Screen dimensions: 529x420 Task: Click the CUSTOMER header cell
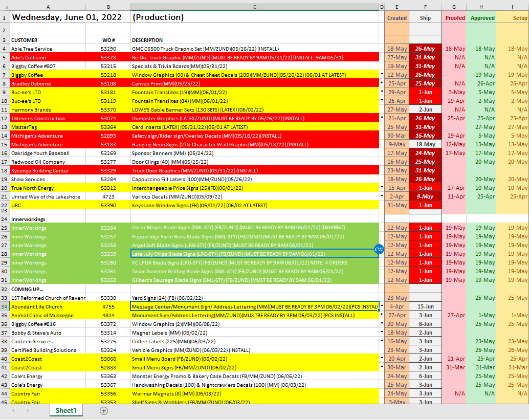48,40
